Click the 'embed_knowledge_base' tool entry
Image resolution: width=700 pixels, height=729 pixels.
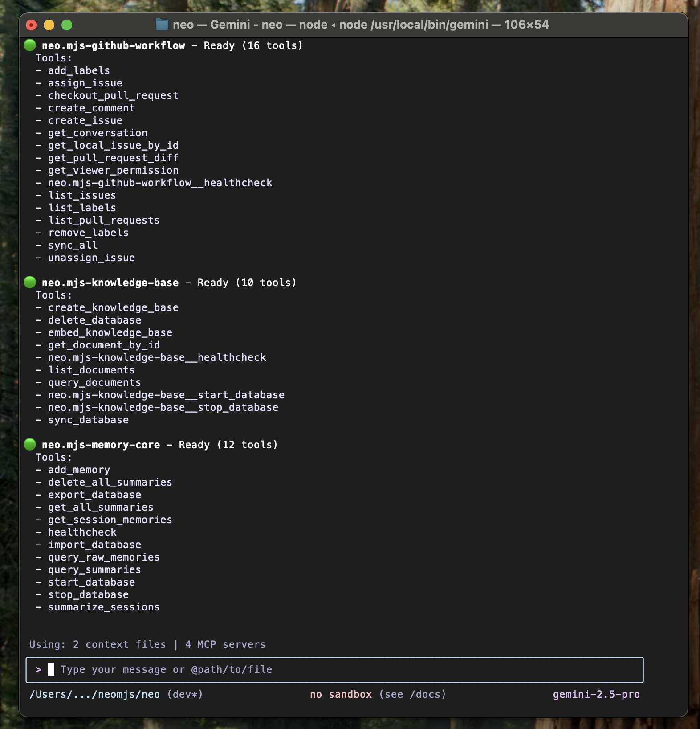(110, 332)
